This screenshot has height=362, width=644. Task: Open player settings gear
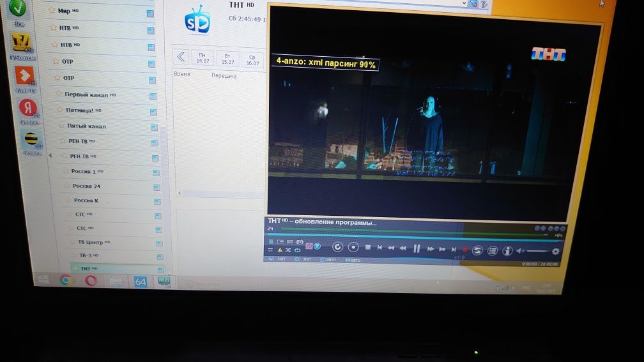click(x=556, y=252)
